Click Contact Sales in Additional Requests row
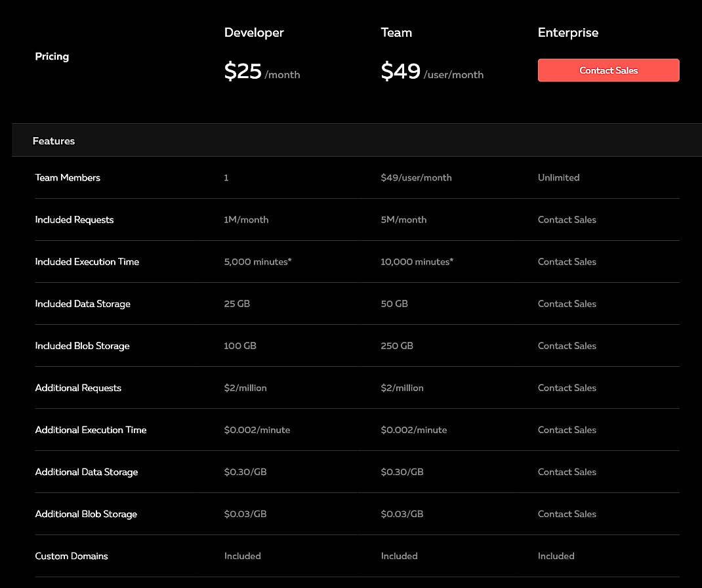Image resolution: width=702 pixels, height=588 pixels. 567,388
